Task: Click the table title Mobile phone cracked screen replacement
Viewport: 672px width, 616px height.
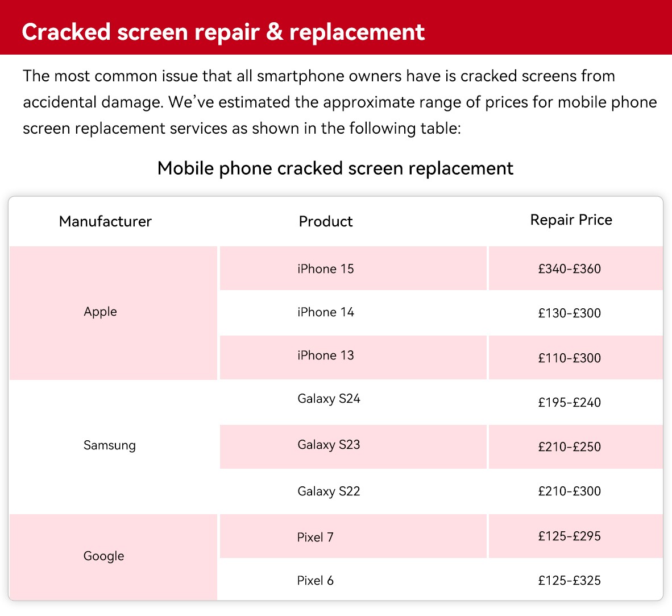Action: coord(335,168)
